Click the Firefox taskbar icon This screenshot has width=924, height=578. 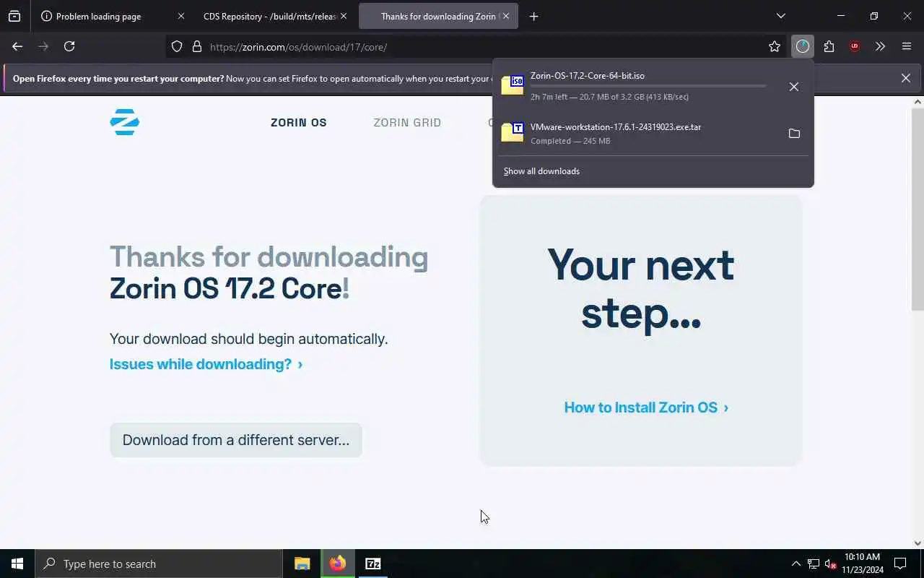pos(338,564)
